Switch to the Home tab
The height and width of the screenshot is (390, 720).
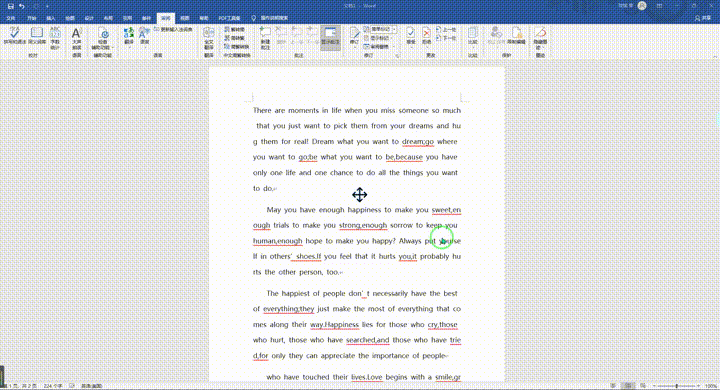click(31, 18)
